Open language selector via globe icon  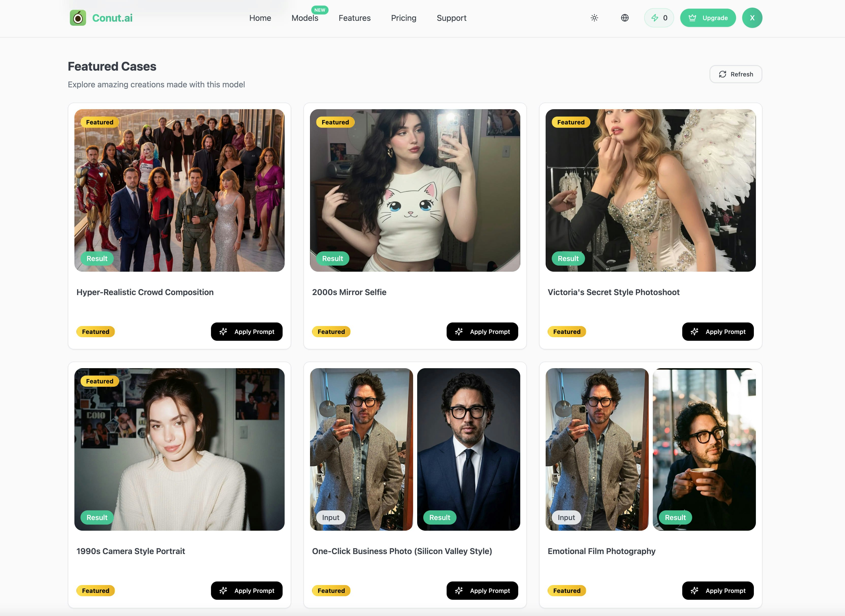click(625, 18)
